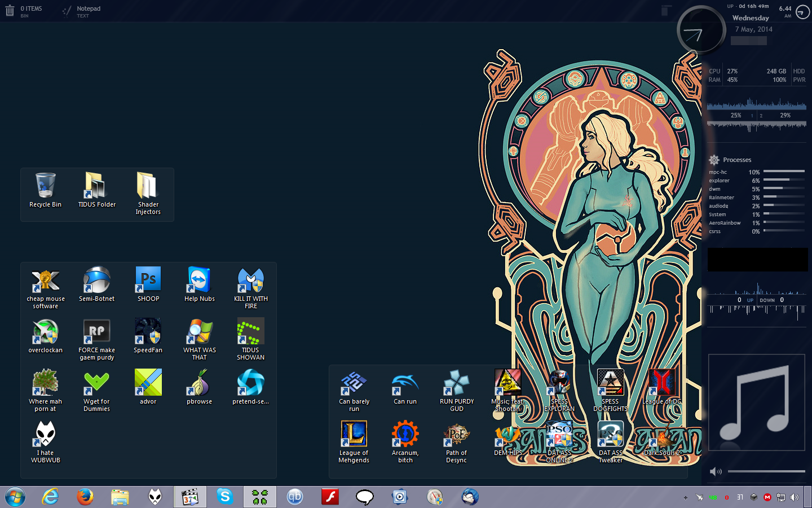
Task: Select the WHAT WAS THAT shortcut
Action: [x=200, y=340]
